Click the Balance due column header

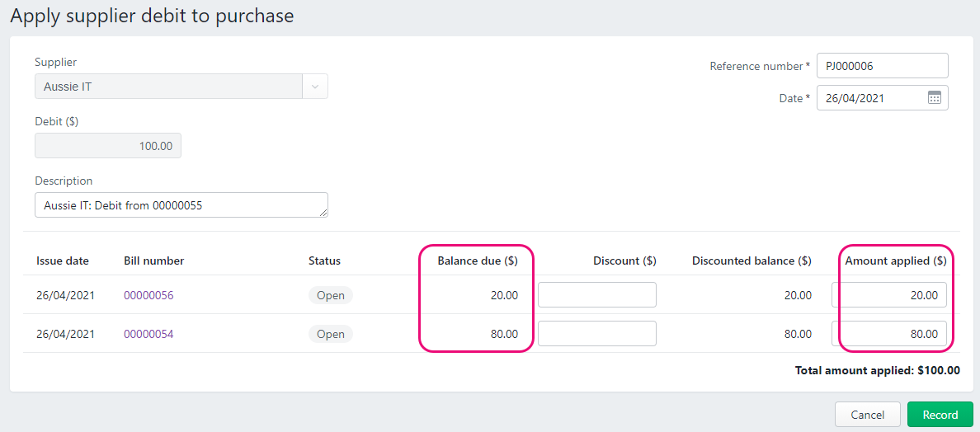tap(478, 261)
